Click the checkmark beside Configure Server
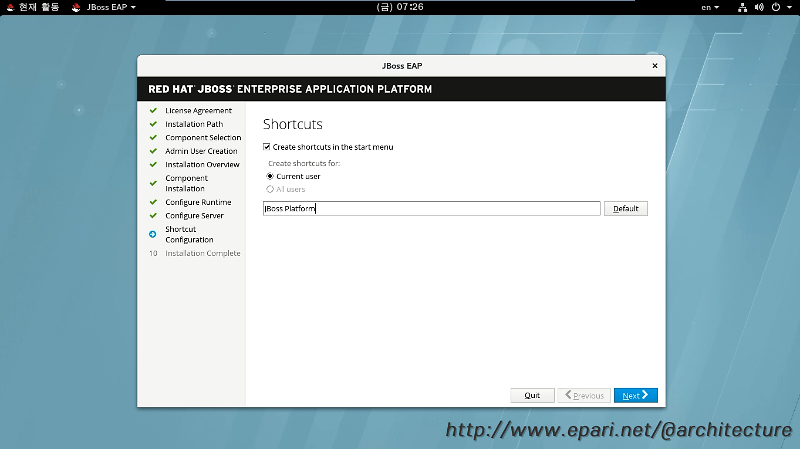Image resolution: width=800 pixels, height=449 pixels. [x=153, y=215]
